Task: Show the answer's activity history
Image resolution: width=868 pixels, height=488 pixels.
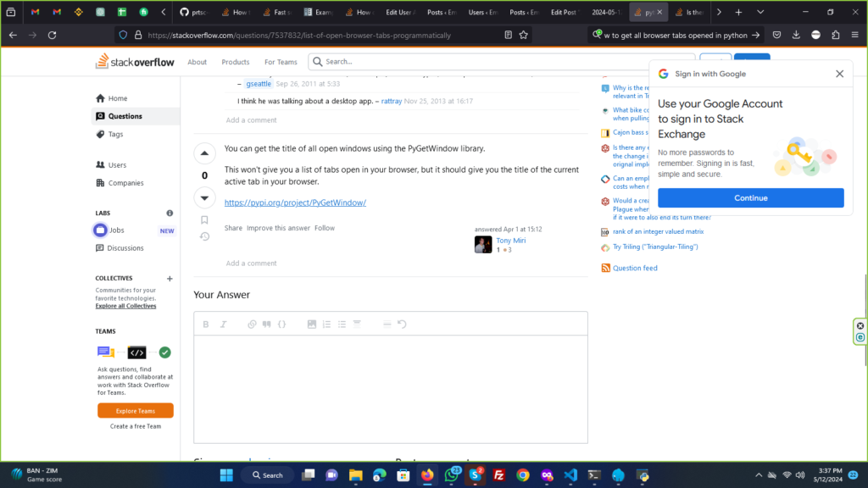Action: coord(204,236)
